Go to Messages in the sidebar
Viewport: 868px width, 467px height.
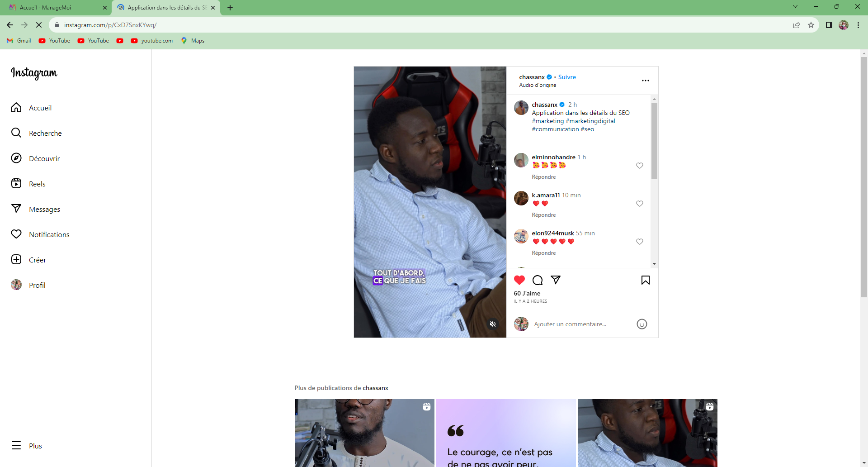44,209
